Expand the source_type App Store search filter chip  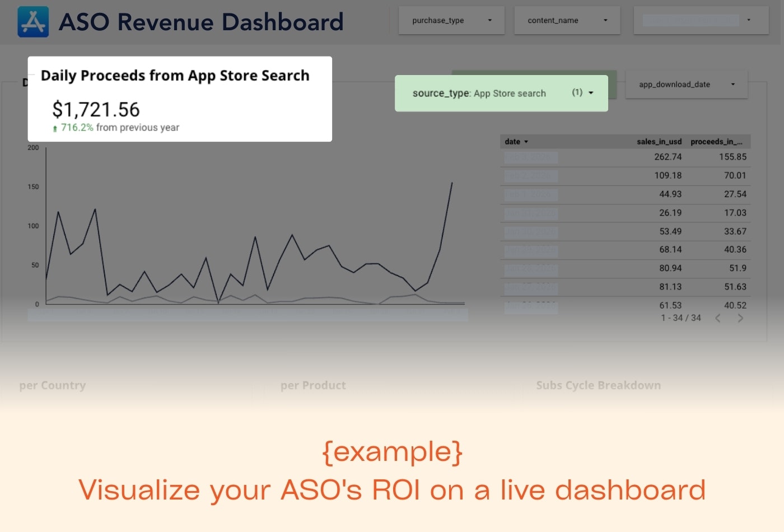tap(592, 93)
